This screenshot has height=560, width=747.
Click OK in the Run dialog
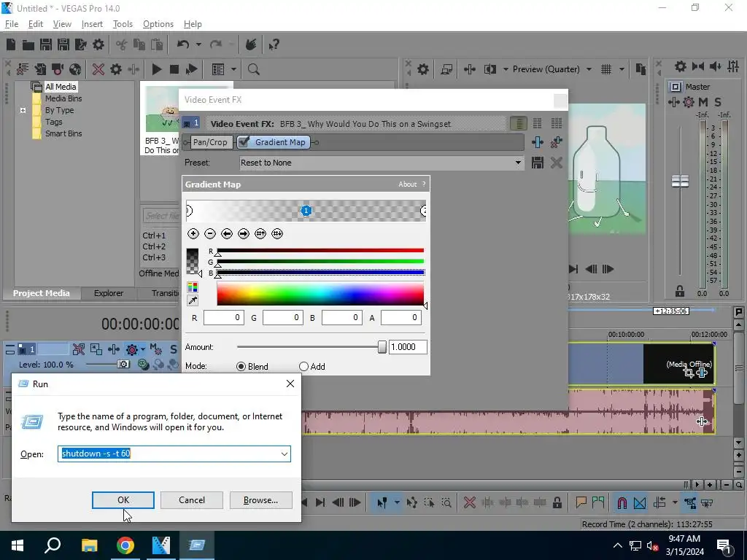[123, 500]
